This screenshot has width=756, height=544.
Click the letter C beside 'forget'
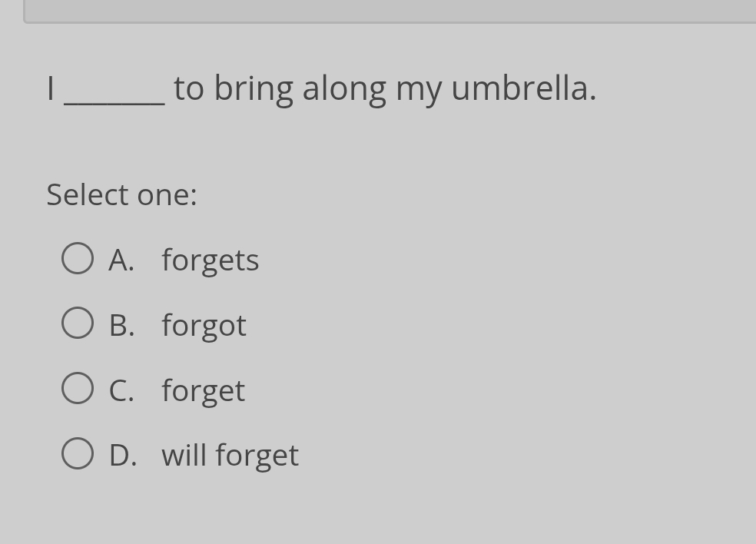click(121, 390)
